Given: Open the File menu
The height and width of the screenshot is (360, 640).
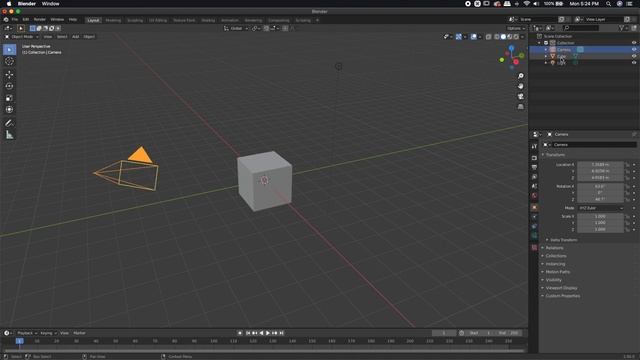Looking at the screenshot, I should [15, 20].
